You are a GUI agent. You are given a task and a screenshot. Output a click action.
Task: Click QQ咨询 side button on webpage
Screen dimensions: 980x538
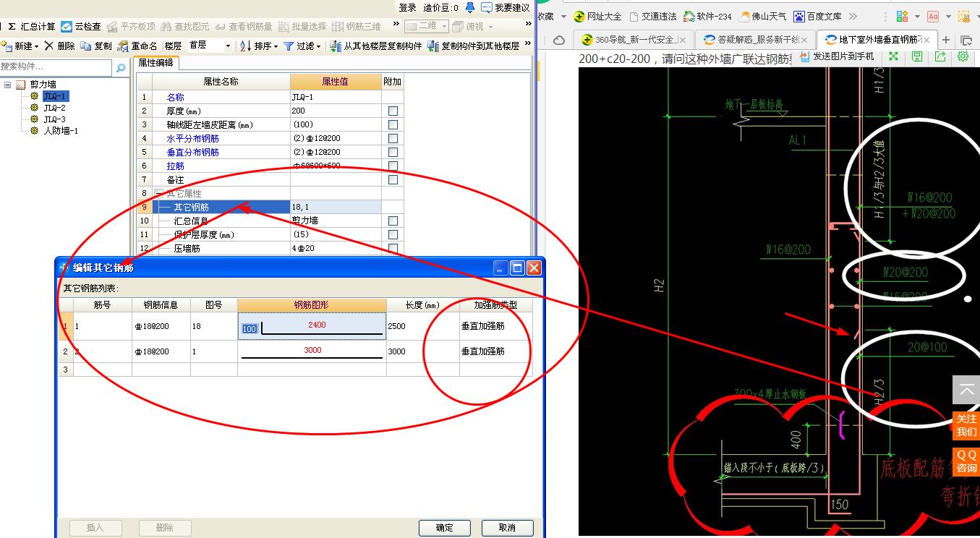(x=966, y=461)
